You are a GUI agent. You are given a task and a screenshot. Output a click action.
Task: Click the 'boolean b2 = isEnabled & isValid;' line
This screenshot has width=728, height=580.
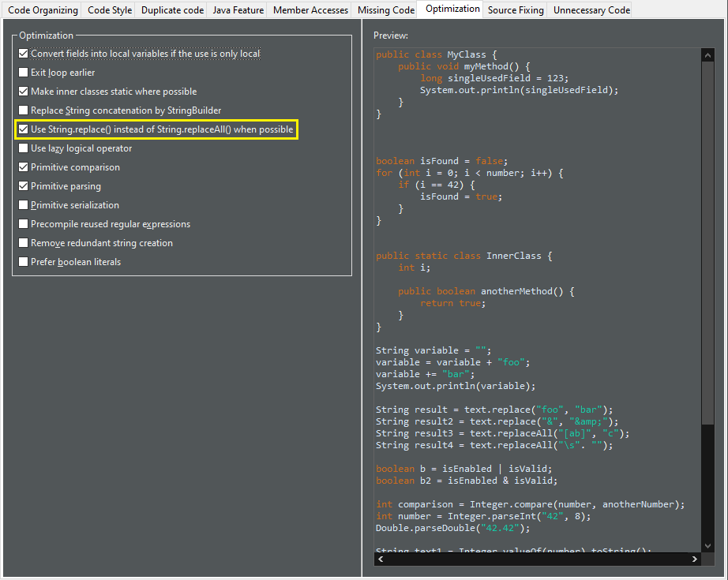(467, 481)
